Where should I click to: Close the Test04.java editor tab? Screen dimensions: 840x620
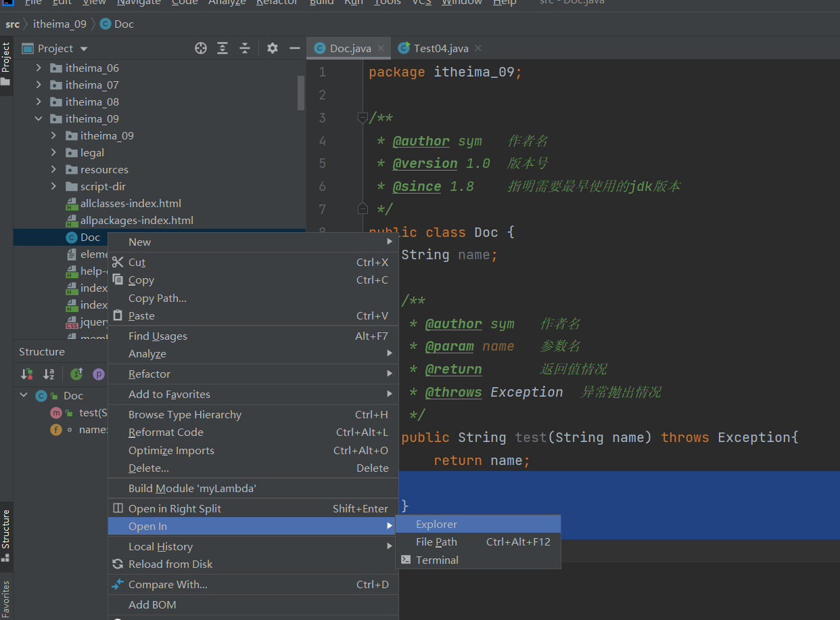[478, 48]
